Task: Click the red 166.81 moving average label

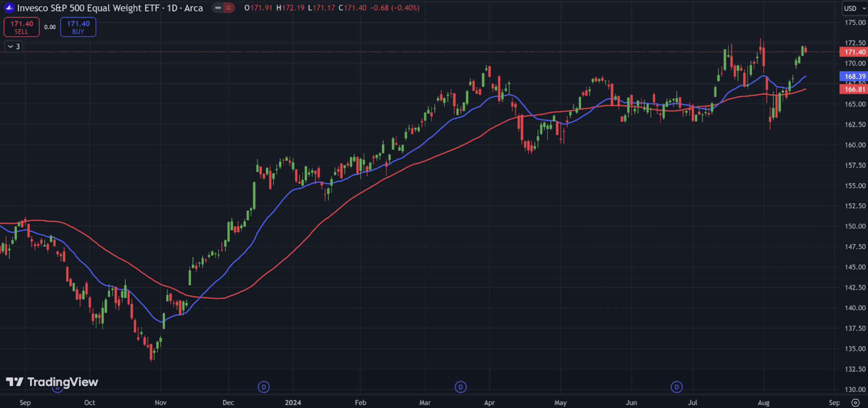Action: click(x=854, y=89)
